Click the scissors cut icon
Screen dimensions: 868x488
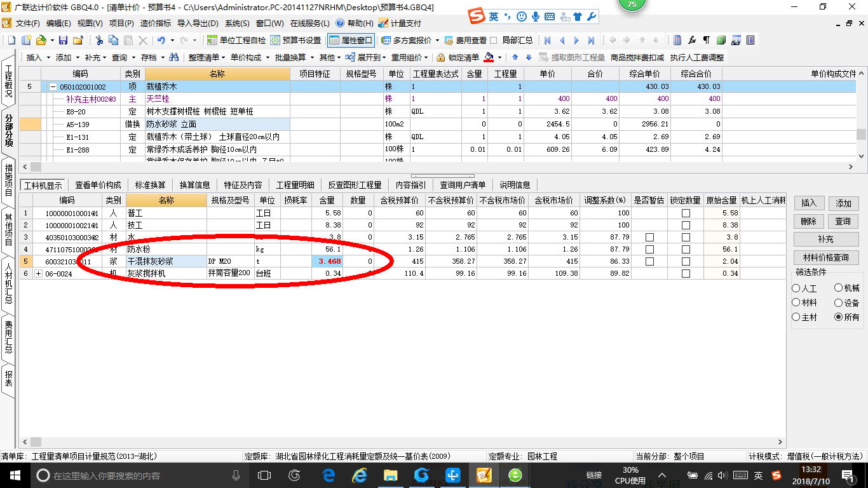[100, 40]
